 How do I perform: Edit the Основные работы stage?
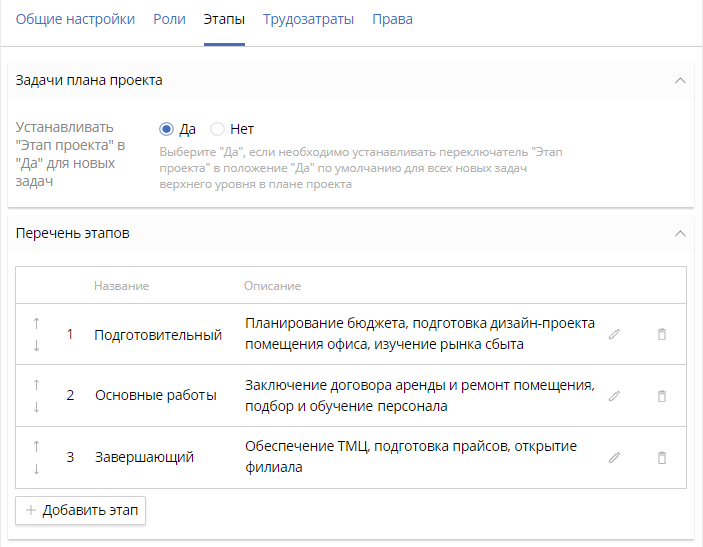[614, 396]
